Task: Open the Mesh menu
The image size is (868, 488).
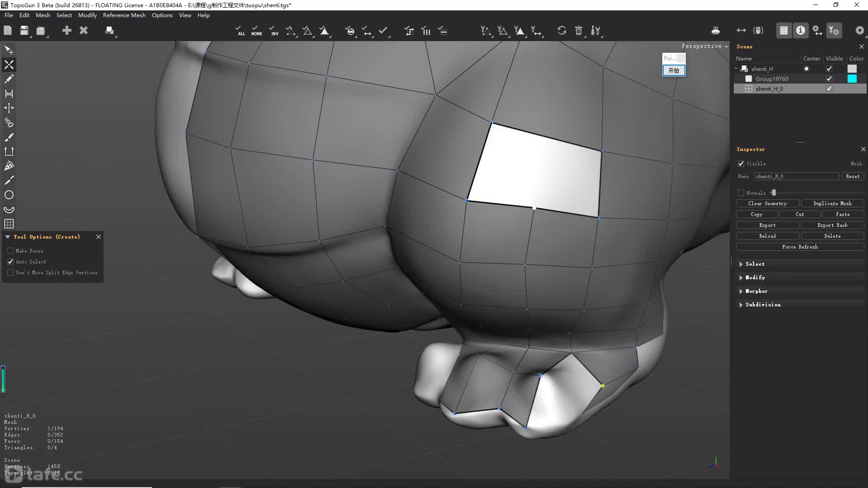Action: tap(43, 15)
